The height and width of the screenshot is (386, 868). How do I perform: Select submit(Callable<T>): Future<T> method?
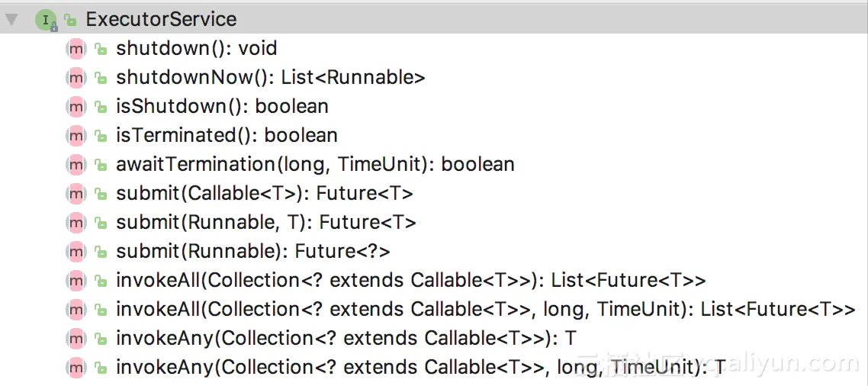coord(264,194)
